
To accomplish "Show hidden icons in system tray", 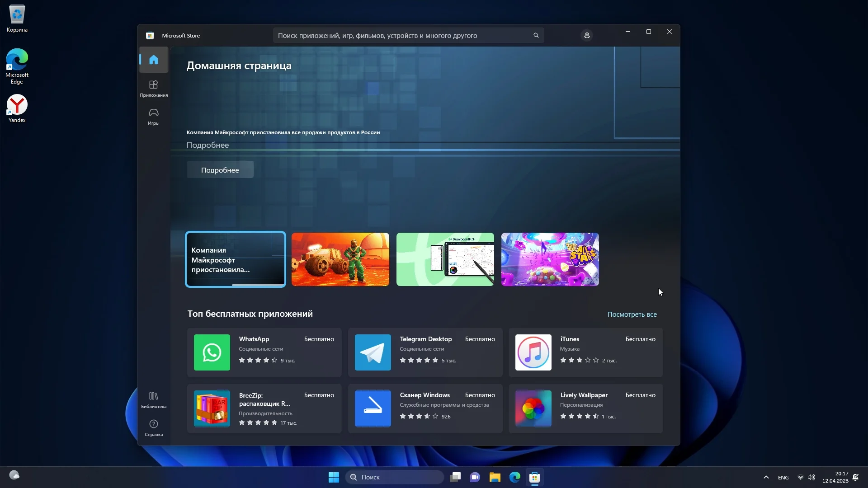I will (x=766, y=477).
